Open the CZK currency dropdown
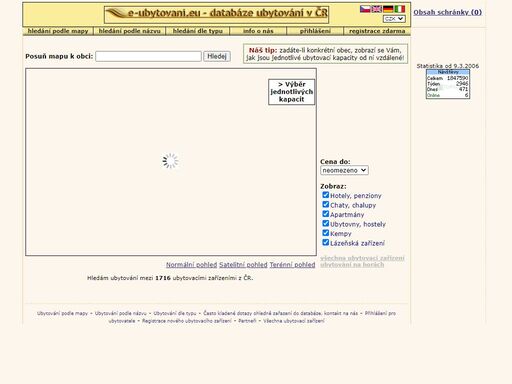 pyautogui.click(x=394, y=19)
